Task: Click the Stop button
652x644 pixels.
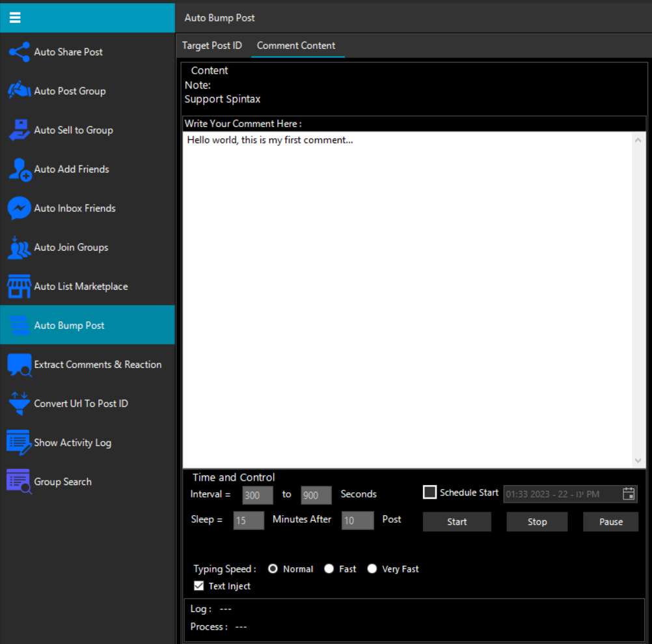Action: tap(537, 522)
